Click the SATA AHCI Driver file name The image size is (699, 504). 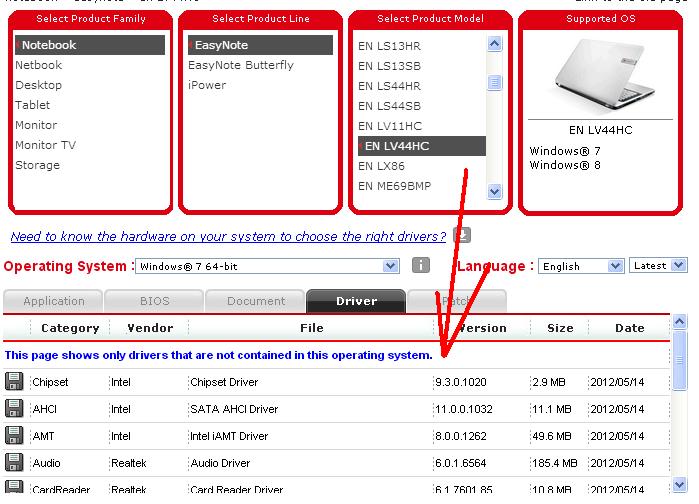click(234, 409)
